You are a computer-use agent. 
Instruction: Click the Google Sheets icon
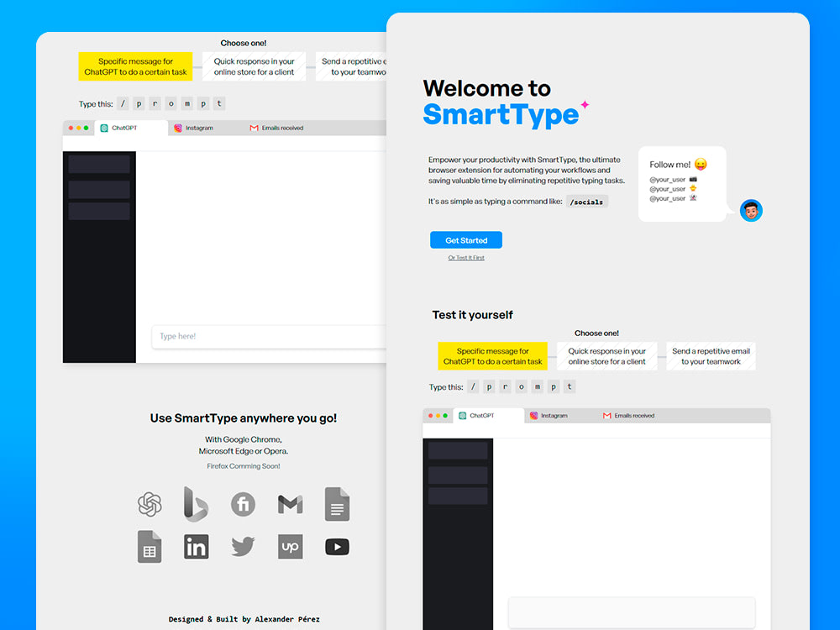pyautogui.click(x=150, y=547)
